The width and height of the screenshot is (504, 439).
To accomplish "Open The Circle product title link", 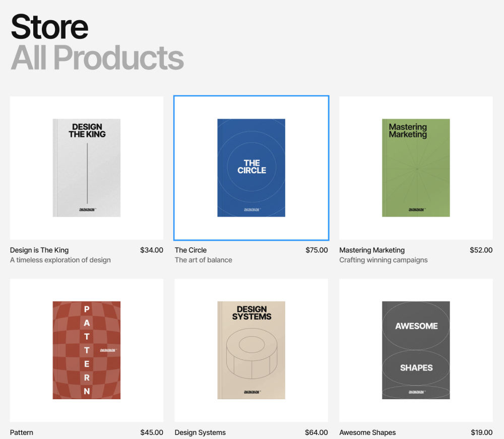I will pyautogui.click(x=191, y=250).
